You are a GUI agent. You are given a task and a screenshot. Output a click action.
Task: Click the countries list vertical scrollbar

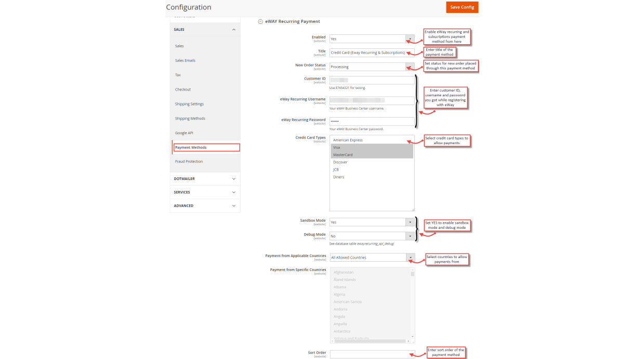click(413, 303)
